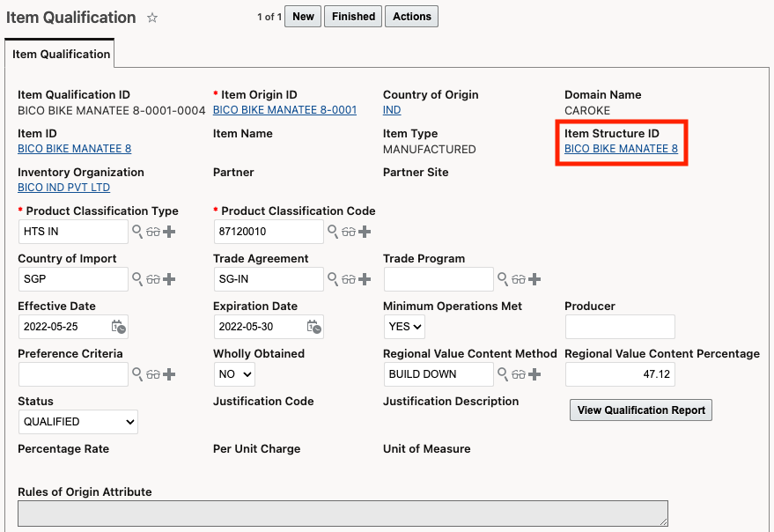Open the BICO IND PVT LTD link

coord(63,188)
